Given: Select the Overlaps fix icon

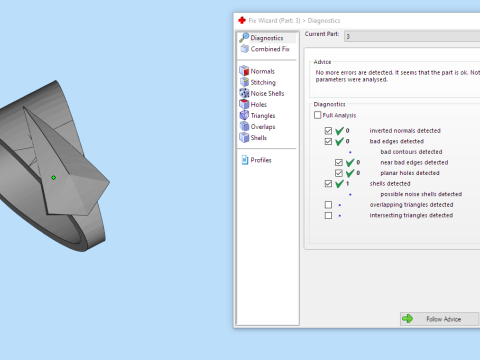Looking at the screenshot, I should click(x=244, y=126).
